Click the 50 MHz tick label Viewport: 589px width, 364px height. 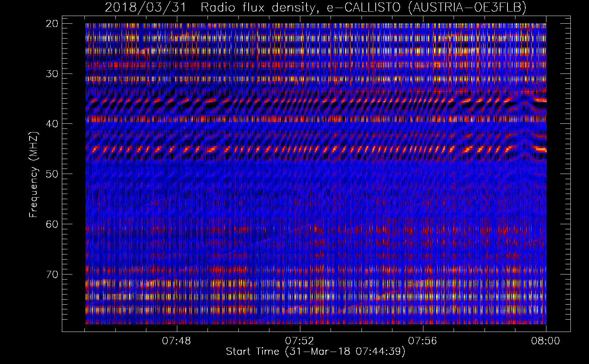click(x=52, y=174)
